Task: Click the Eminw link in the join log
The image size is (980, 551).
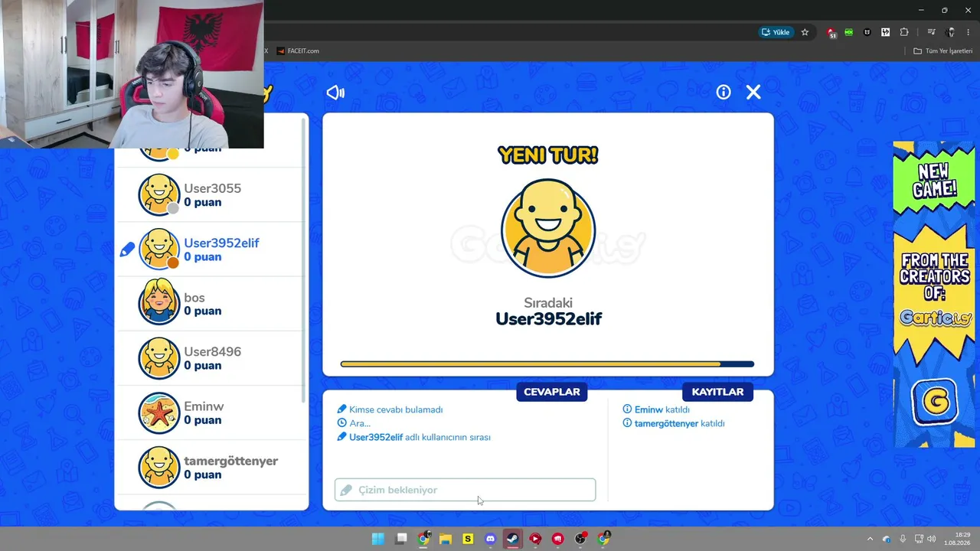Action: click(x=648, y=409)
